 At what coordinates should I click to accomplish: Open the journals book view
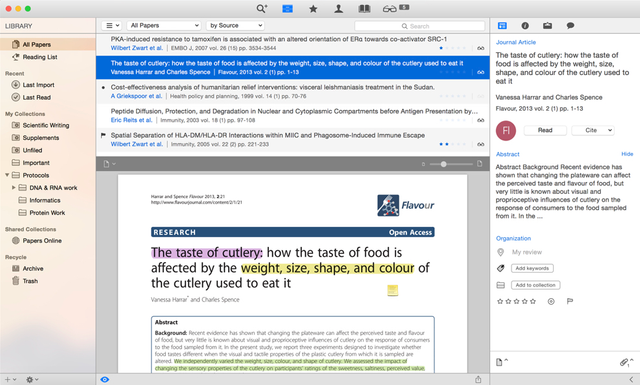(364, 8)
